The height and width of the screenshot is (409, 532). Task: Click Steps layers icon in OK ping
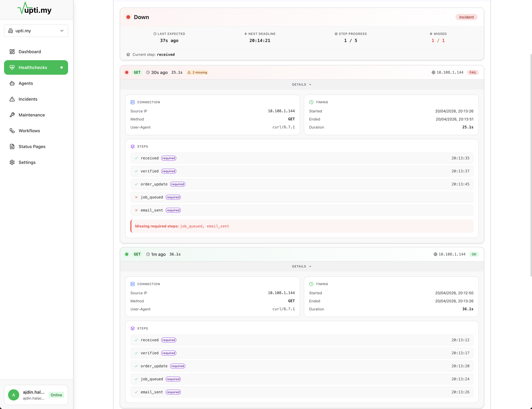pyautogui.click(x=133, y=328)
